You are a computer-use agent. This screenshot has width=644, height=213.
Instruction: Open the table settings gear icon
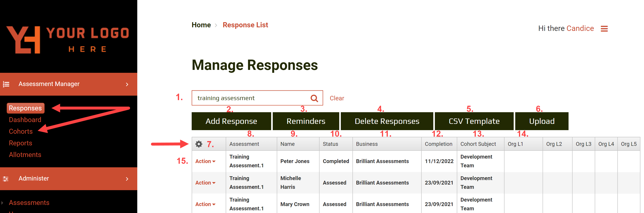[199, 144]
